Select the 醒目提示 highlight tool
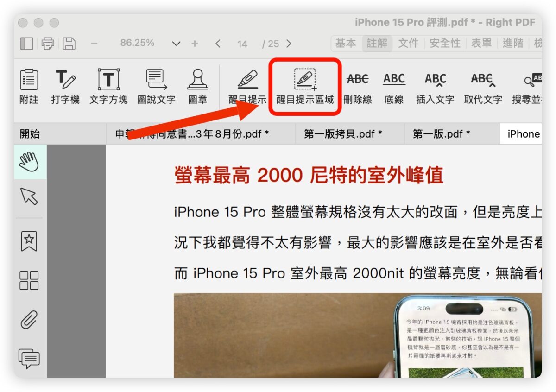Viewport: 556px width, 392px height. [248, 87]
